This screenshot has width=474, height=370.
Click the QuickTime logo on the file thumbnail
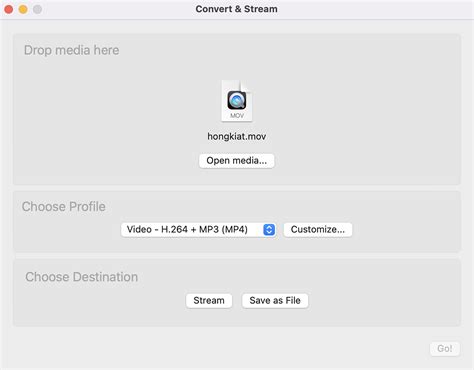[x=237, y=100]
